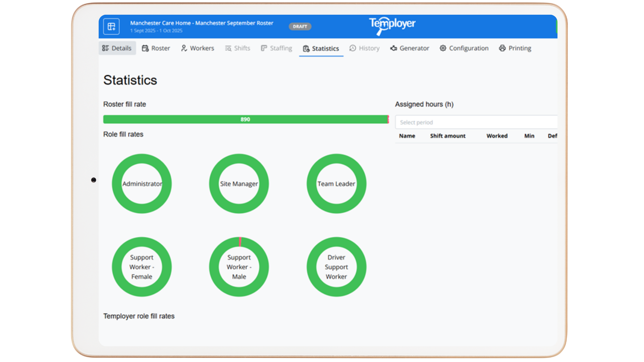Click the Workers person icon
644x362 pixels.
184,48
